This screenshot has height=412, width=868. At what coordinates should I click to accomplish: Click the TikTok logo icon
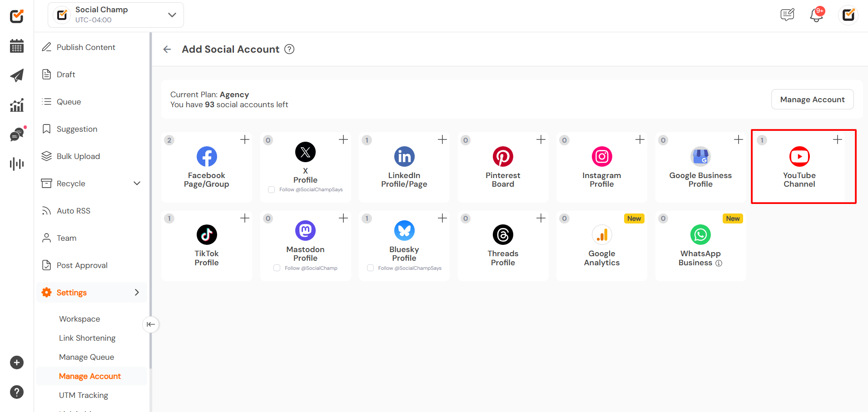tap(207, 235)
